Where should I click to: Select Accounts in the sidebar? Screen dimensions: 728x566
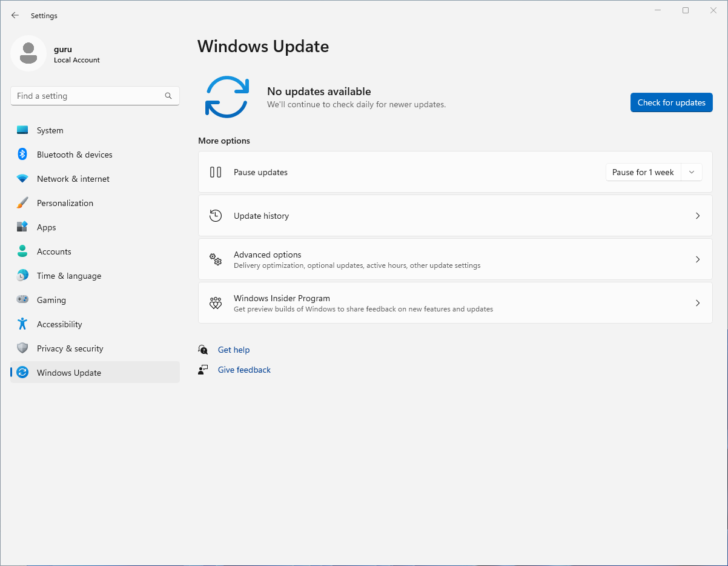pos(95,251)
